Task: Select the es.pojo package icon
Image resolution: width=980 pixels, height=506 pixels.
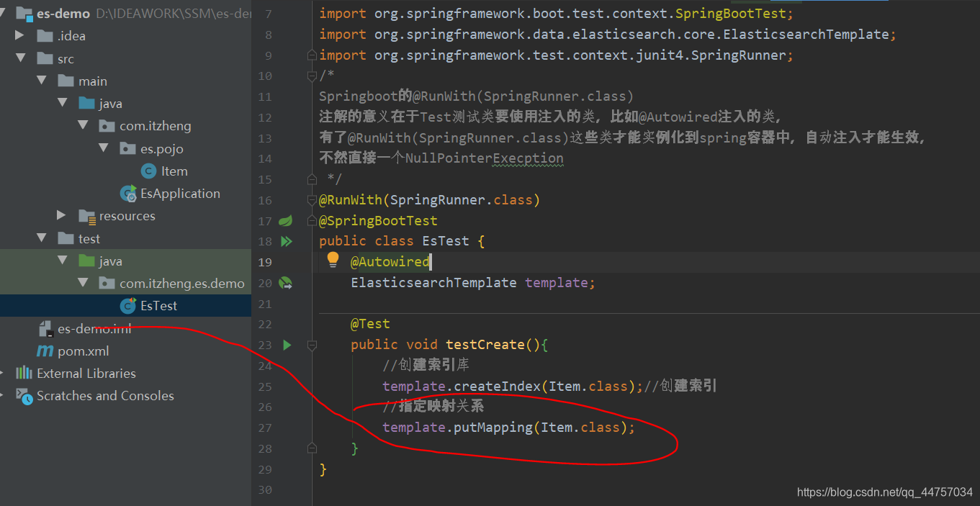Action: 128,148
